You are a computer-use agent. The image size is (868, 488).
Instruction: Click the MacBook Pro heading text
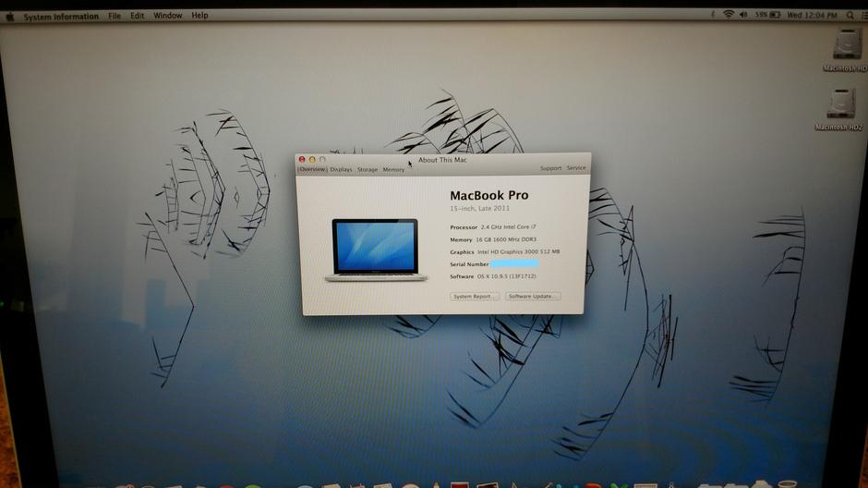click(x=488, y=195)
